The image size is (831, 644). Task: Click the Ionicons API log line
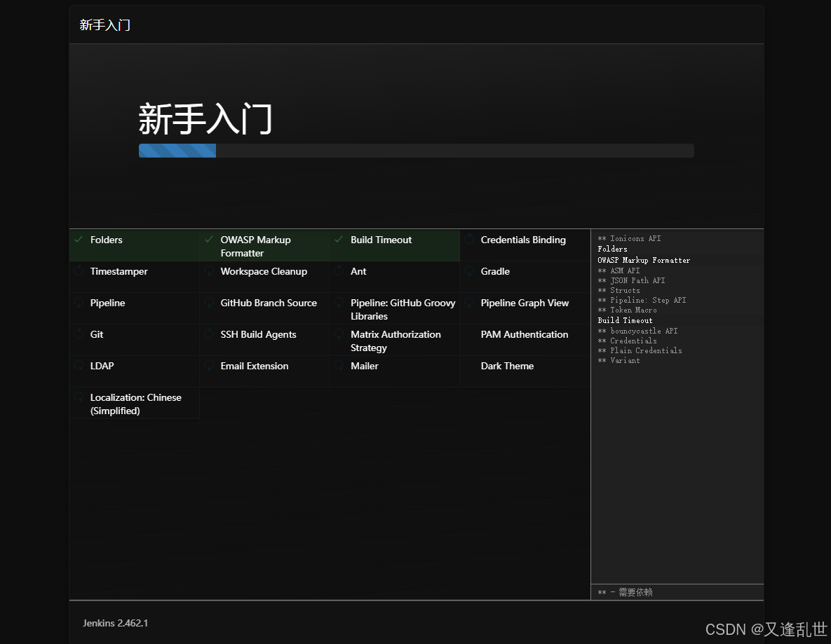tap(629, 238)
